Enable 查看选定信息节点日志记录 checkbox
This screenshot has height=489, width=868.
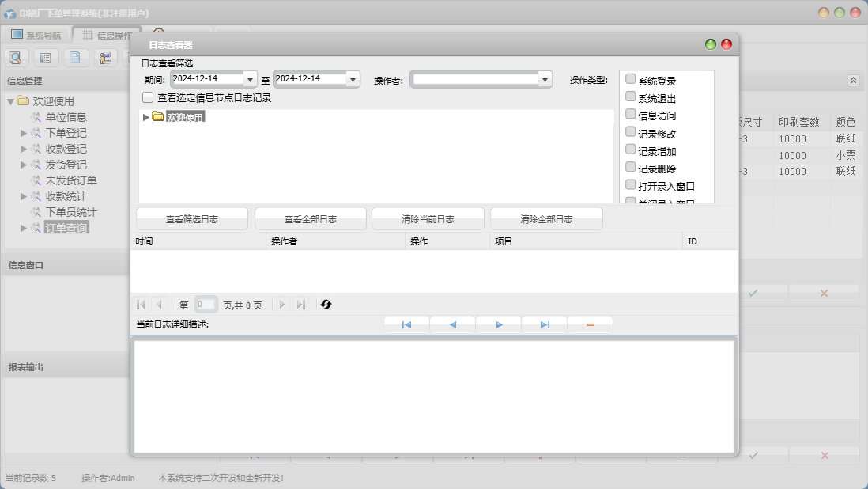coord(148,97)
